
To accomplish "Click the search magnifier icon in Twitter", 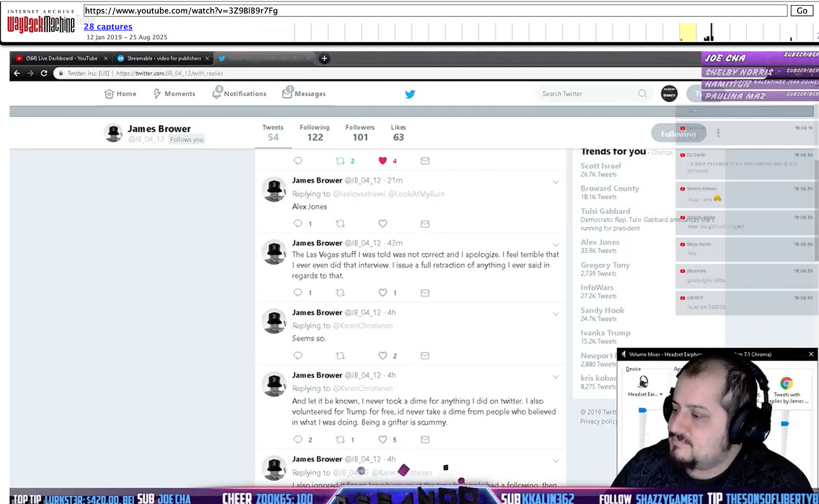I will coord(642,94).
